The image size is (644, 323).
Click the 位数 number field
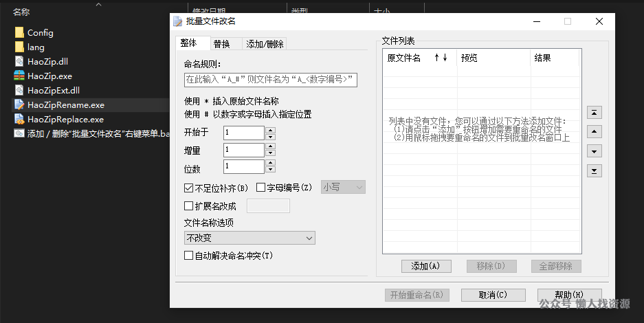point(244,166)
